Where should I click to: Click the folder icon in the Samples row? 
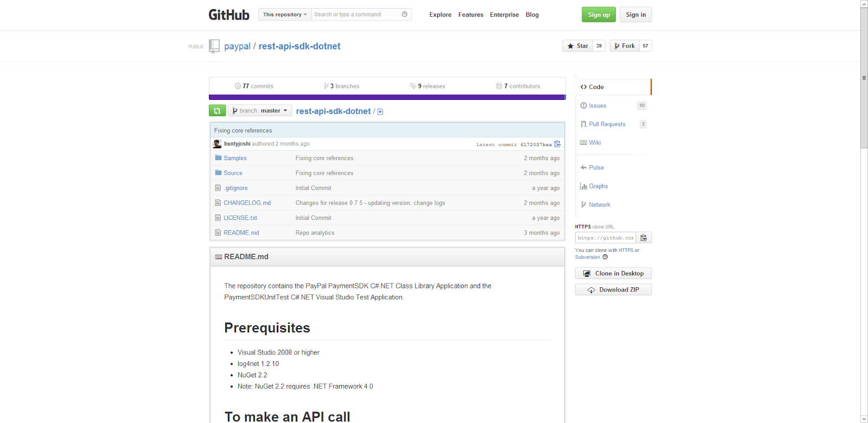[218, 158]
